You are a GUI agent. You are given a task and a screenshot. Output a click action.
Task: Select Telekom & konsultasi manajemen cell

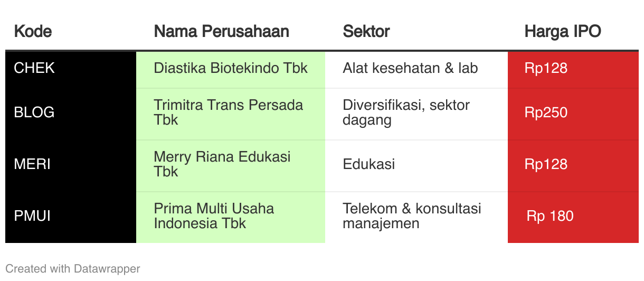pos(412,216)
